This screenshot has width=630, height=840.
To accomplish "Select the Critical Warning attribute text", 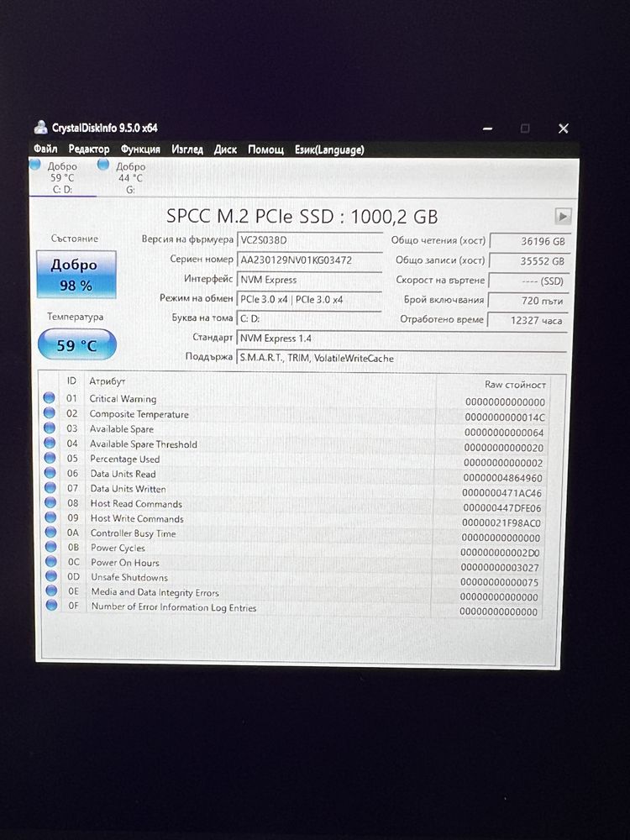I will coord(123,398).
